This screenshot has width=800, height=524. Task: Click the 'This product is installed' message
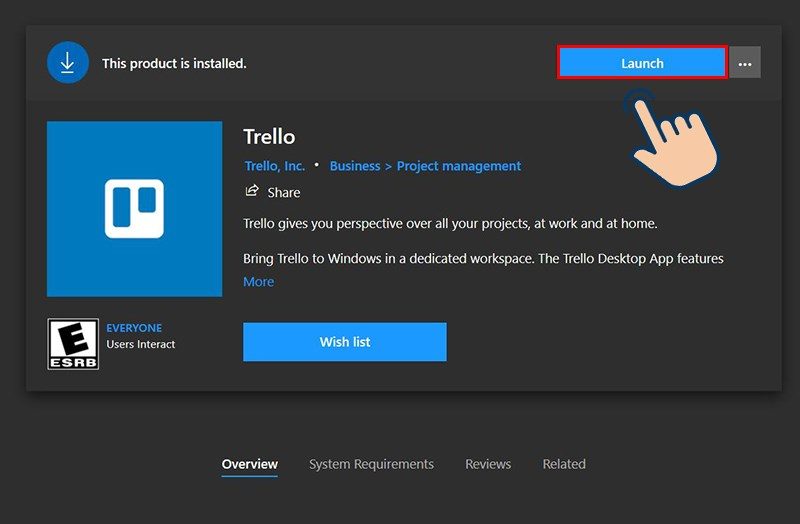[x=174, y=64]
